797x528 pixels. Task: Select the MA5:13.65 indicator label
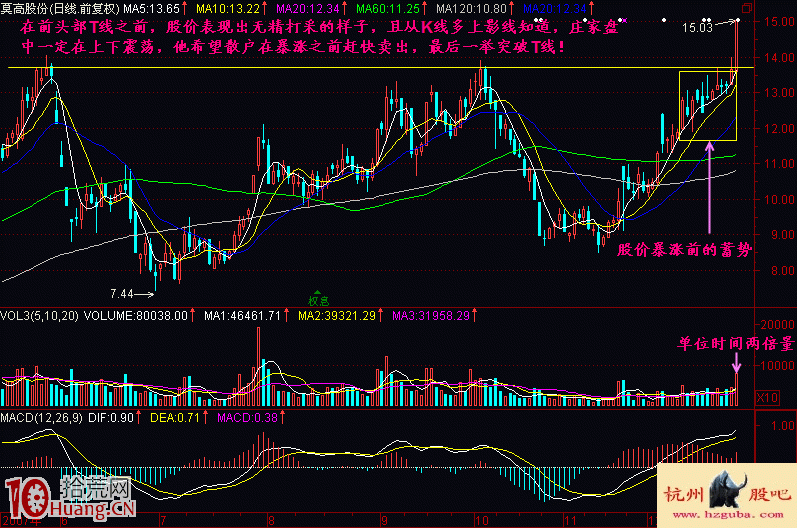pyautogui.click(x=151, y=9)
